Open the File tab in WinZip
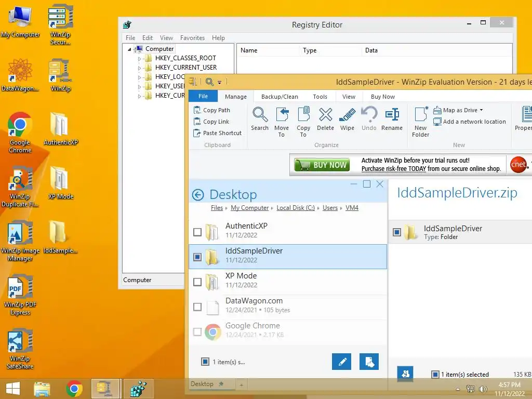Viewport: 532px width, 399px height. [x=203, y=96]
